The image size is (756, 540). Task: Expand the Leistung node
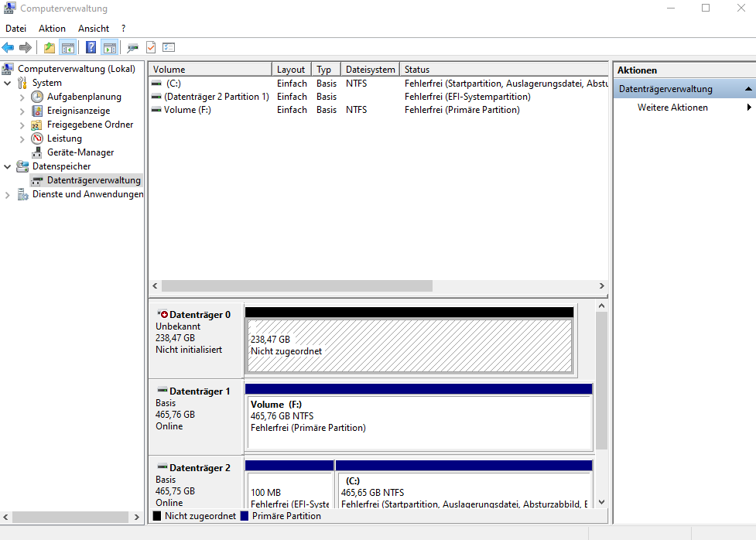22,139
